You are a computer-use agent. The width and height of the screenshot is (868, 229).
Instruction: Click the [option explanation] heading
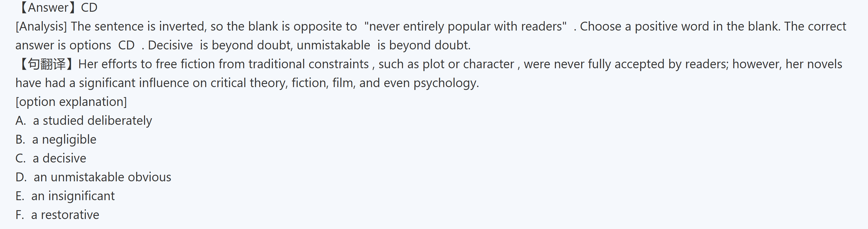pyautogui.click(x=71, y=102)
